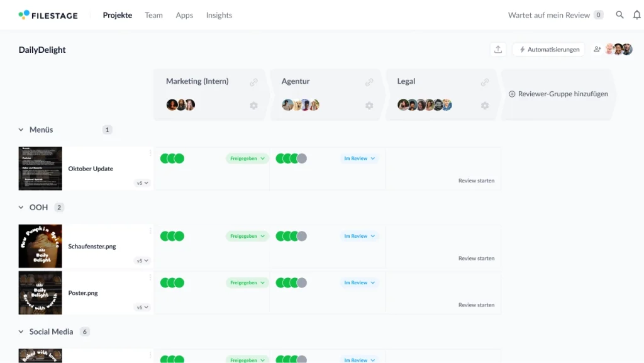Open the Im Review status dropdown for Poster.png
This screenshot has height=363, width=644.
pyautogui.click(x=358, y=282)
